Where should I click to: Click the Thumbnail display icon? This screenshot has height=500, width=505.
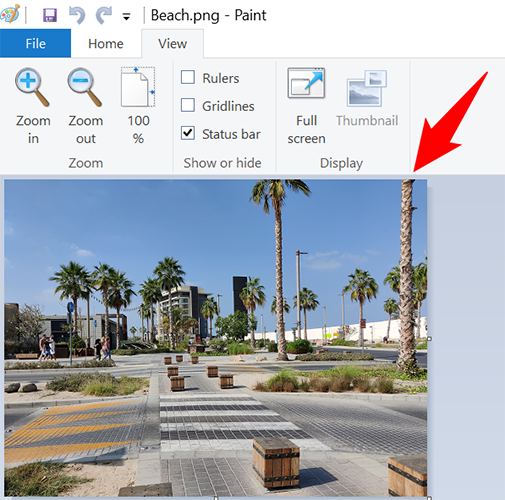(x=367, y=88)
